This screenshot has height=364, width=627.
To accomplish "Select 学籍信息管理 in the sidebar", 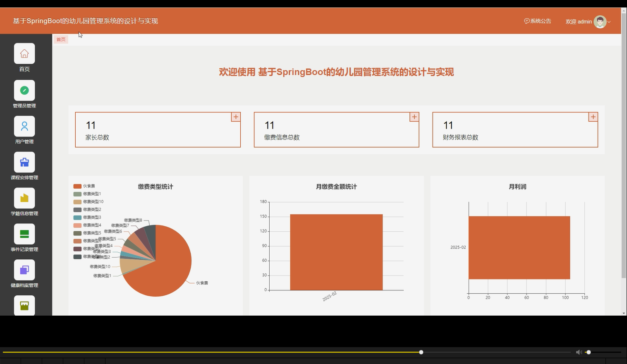I will tap(24, 198).
